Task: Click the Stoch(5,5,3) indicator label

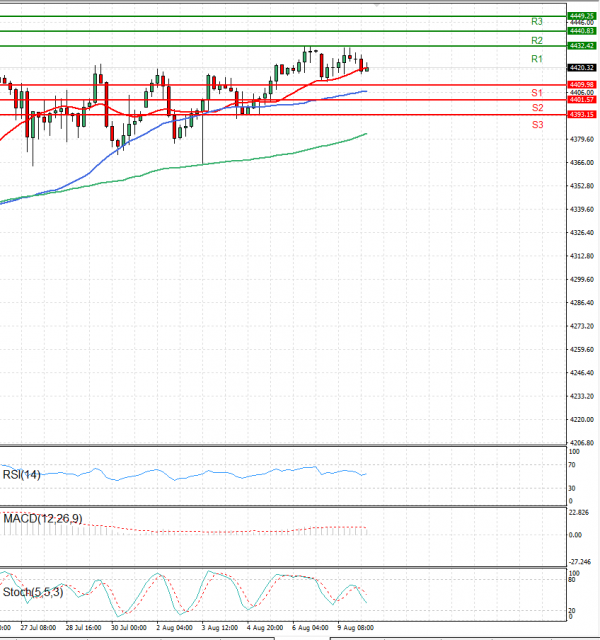Action: point(33,592)
